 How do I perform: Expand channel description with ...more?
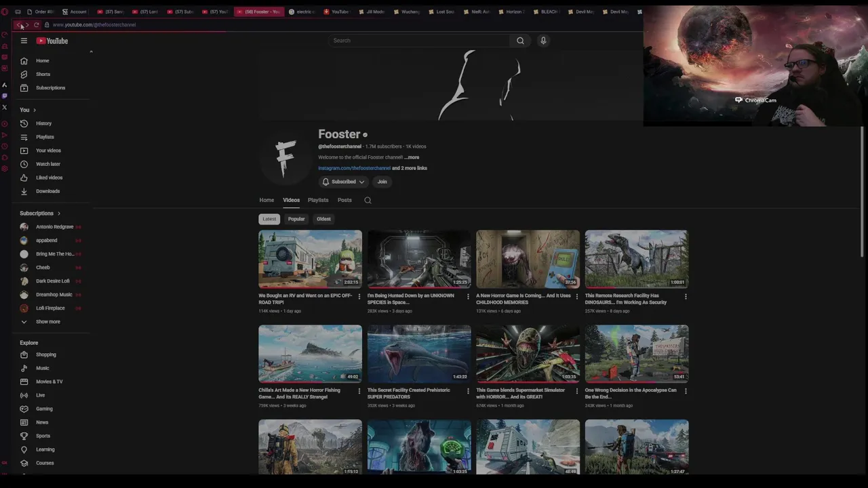(x=412, y=157)
